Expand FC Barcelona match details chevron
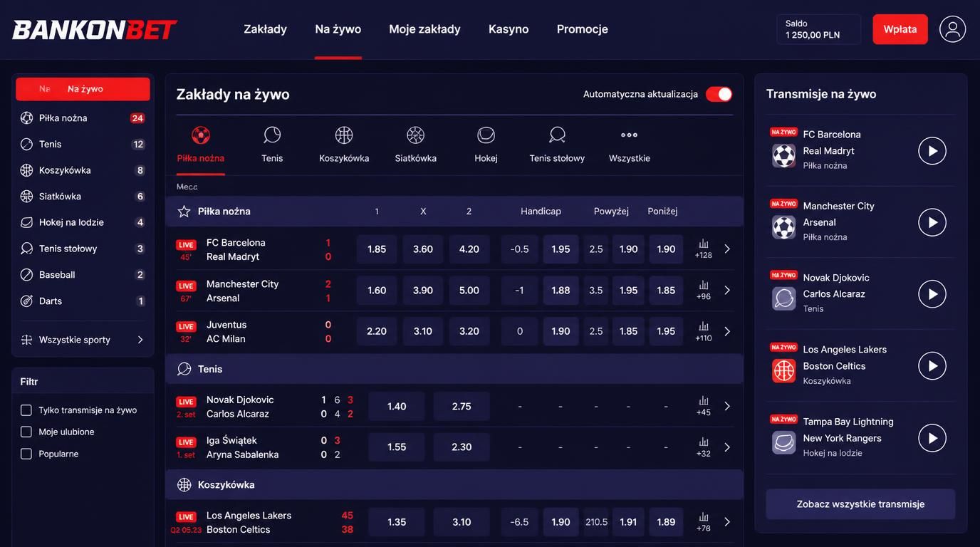This screenshot has height=547, width=980. click(727, 249)
